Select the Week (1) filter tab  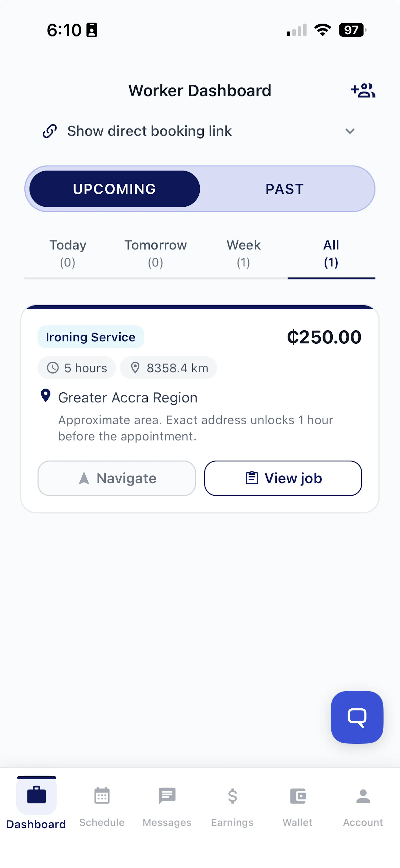coord(243,253)
